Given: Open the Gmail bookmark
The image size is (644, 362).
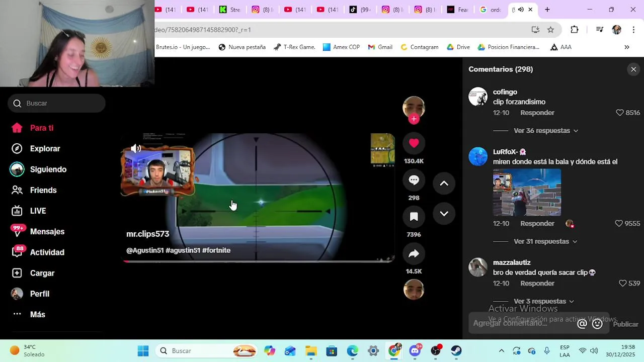Looking at the screenshot, I should pyautogui.click(x=380, y=47).
